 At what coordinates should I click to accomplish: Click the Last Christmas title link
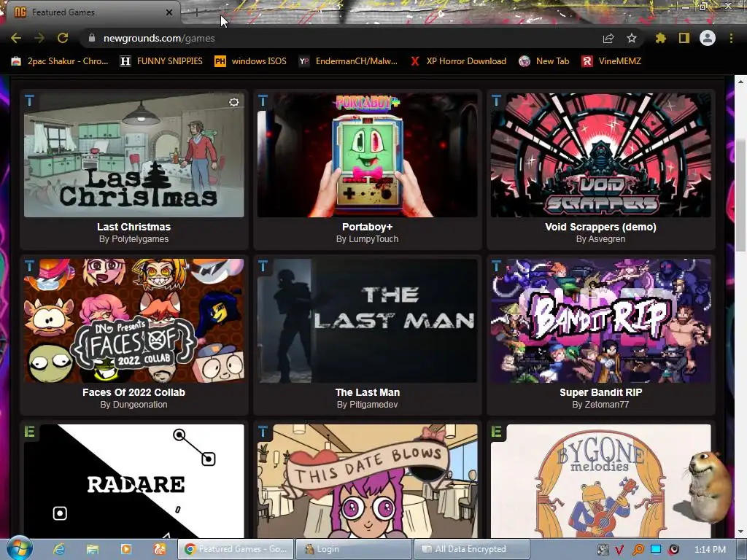134,227
